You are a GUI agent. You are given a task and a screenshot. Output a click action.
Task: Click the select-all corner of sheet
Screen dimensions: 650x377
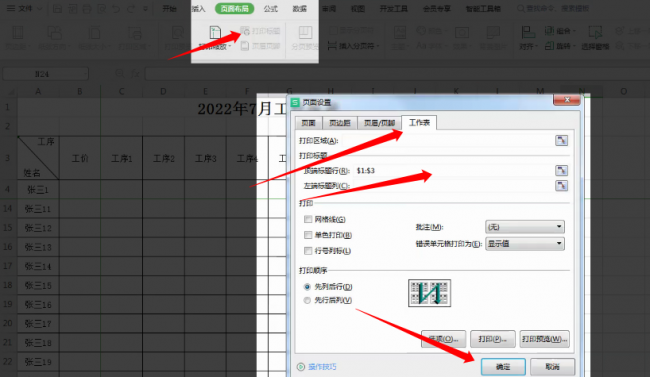[x=8, y=91]
